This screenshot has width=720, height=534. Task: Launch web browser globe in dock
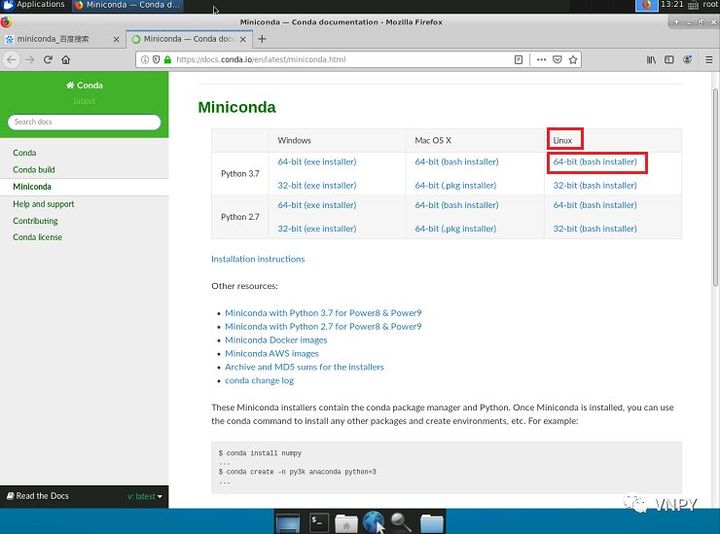pos(373,522)
